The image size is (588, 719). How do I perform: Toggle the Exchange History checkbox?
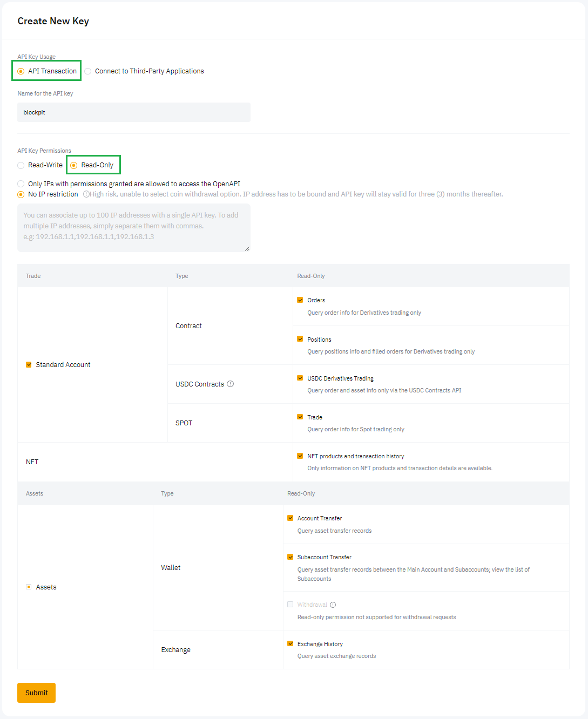tap(290, 643)
